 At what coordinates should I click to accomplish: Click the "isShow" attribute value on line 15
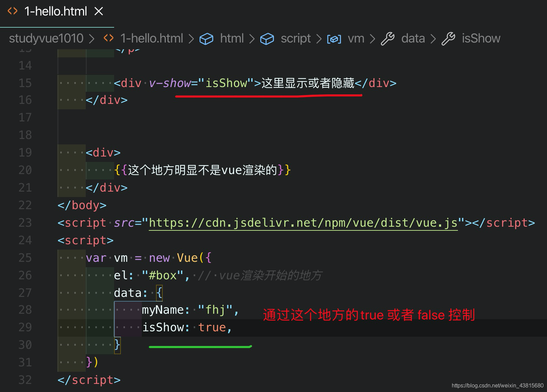tap(226, 83)
